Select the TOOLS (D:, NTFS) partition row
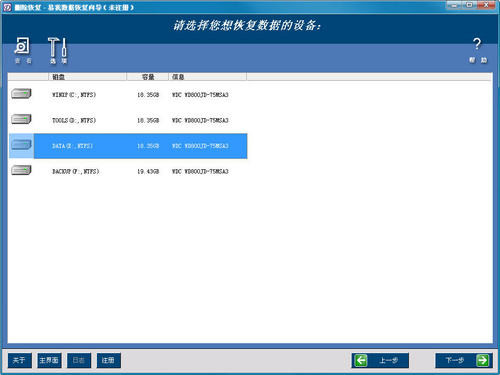The height and width of the screenshot is (375, 500). click(128, 120)
